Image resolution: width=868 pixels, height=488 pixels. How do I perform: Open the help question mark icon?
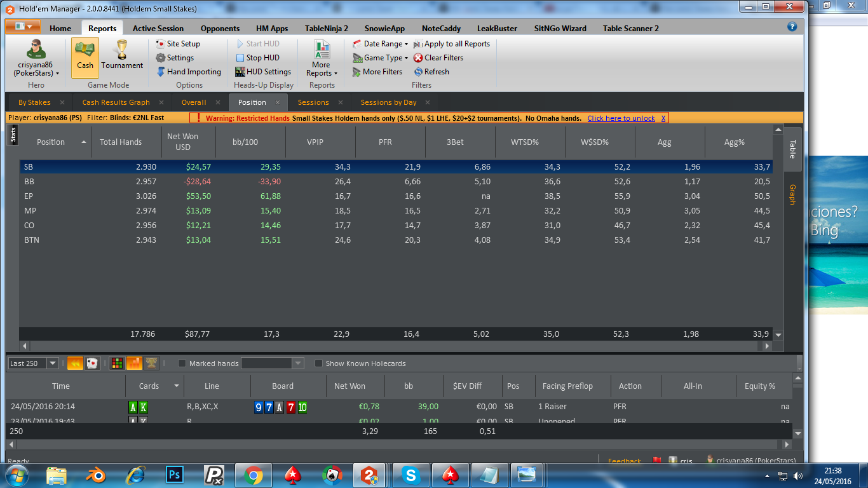[x=792, y=27]
